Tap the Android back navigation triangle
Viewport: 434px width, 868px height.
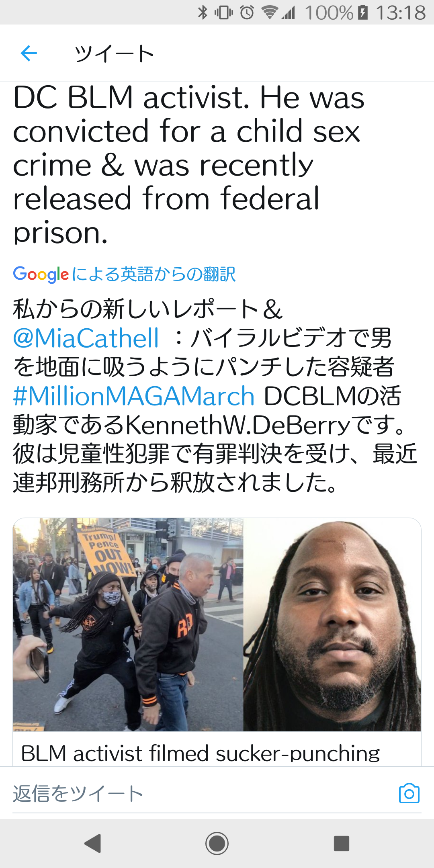coord(93,843)
